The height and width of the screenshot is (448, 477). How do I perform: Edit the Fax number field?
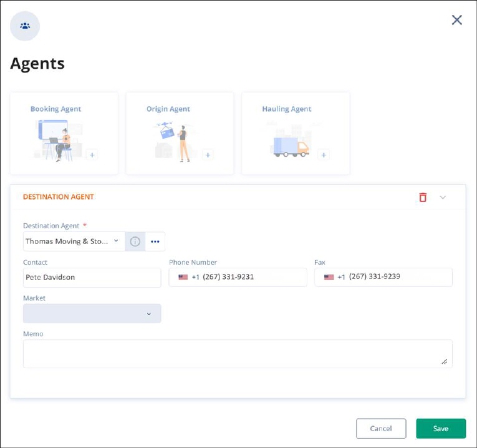(x=383, y=277)
